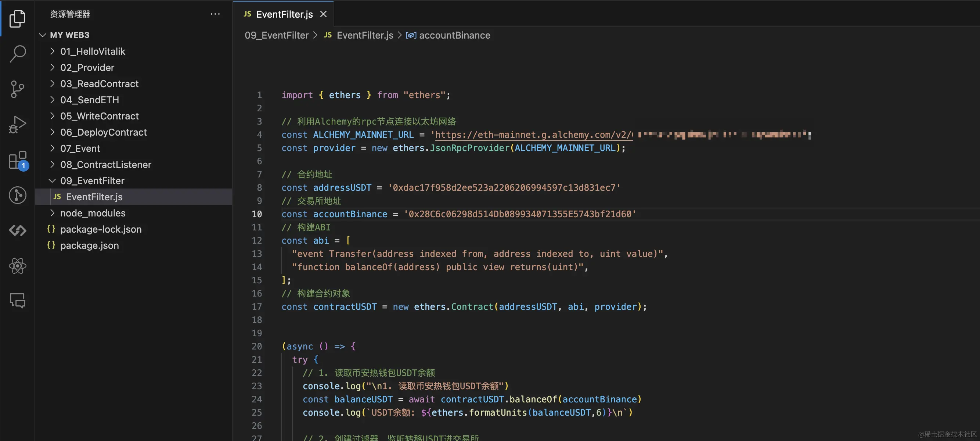Open Source Control view

(x=17, y=89)
